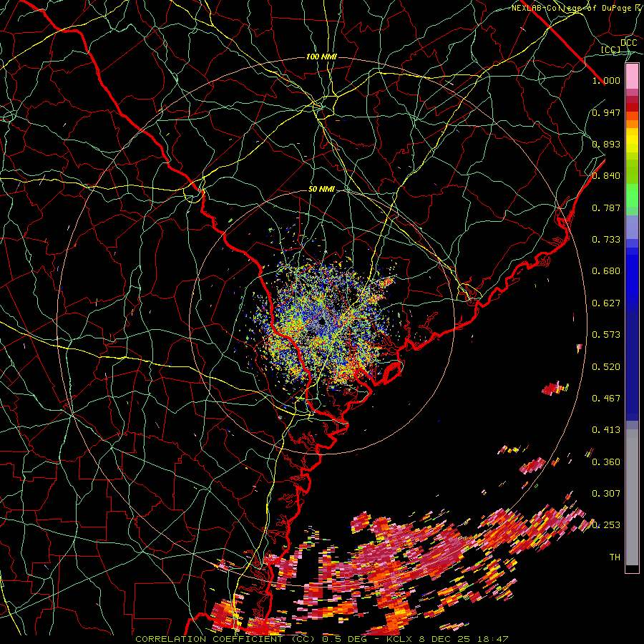Screen dimensions: 644x644
Task: Click the [CC] label above the color bar
Action: 611,50
